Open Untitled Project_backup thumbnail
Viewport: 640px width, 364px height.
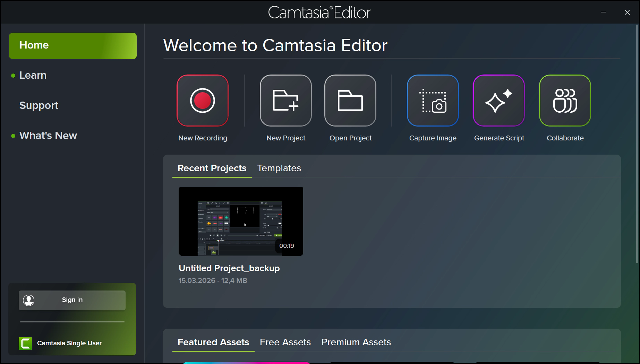pos(241,222)
